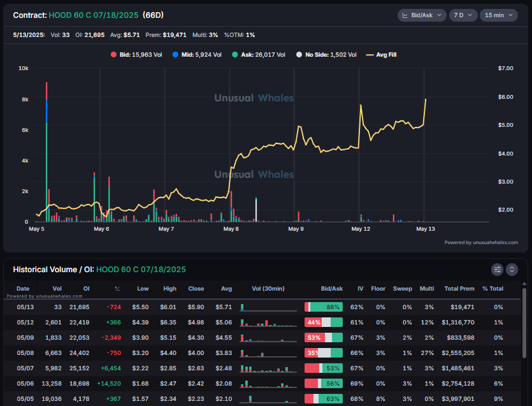This screenshot has width=532, height=406.
Task: Sort table by Vol column
Action: click(x=57, y=289)
